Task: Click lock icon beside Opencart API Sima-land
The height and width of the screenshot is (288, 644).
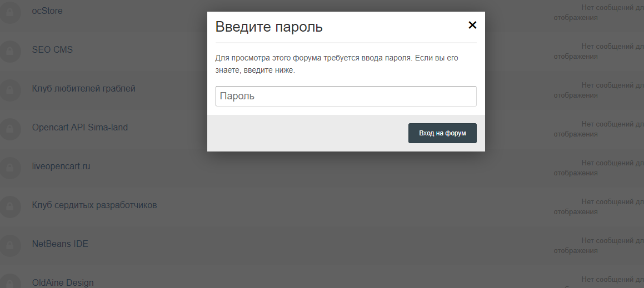Action: [10, 129]
